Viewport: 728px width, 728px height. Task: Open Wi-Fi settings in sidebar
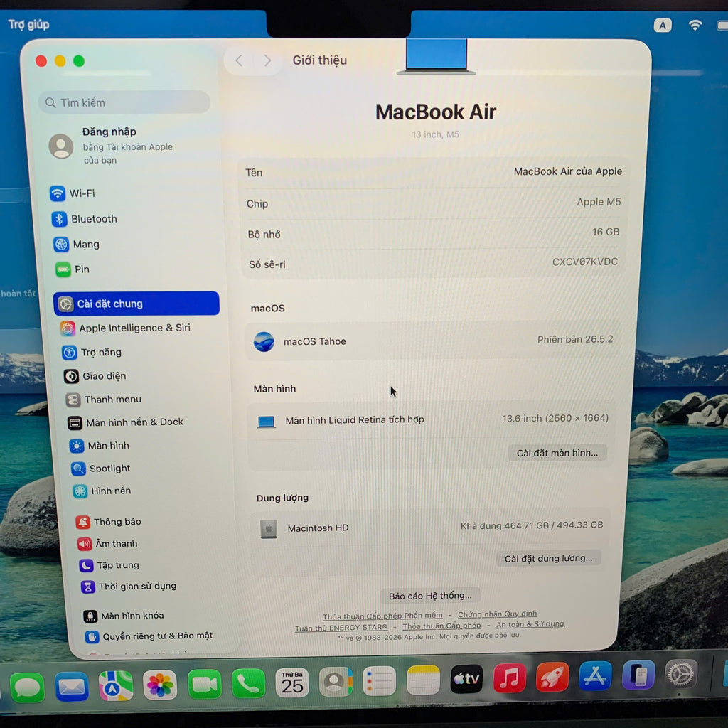[72, 193]
